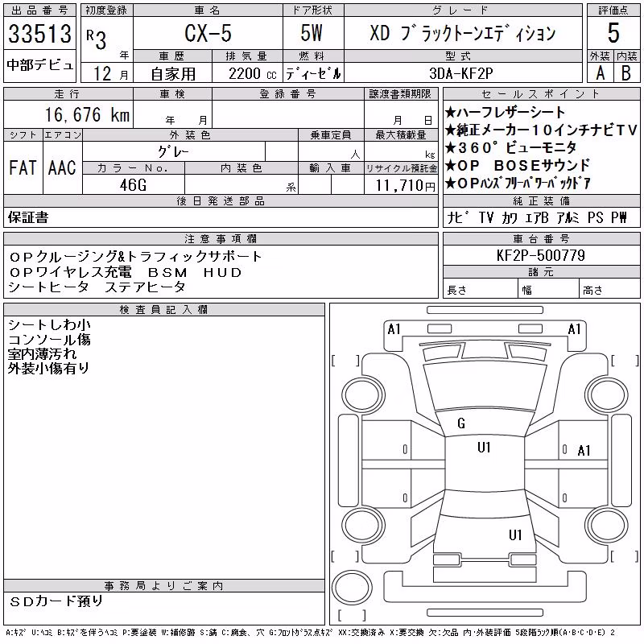The height and width of the screenshot is (644, 644).
Task: Click the last sales point line about the power back door
Action: (x=518, y=184)
